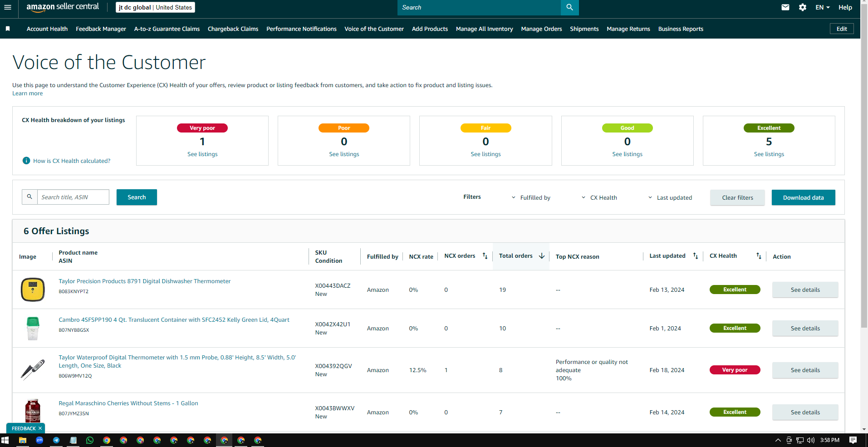Click the Very poor red status badge in the table
The height and width of the screenshot is (447, 868).
pyautogui.click(x=735, y=370)
